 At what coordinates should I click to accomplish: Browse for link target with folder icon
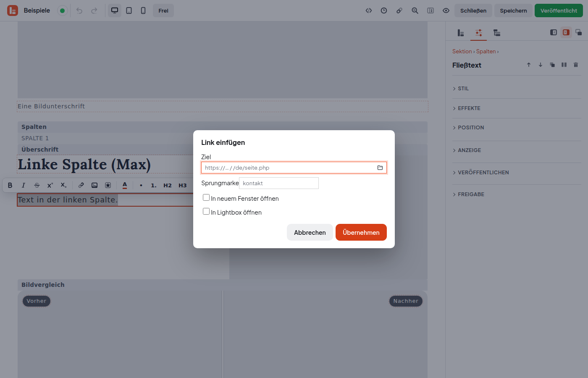pos(380,168)
